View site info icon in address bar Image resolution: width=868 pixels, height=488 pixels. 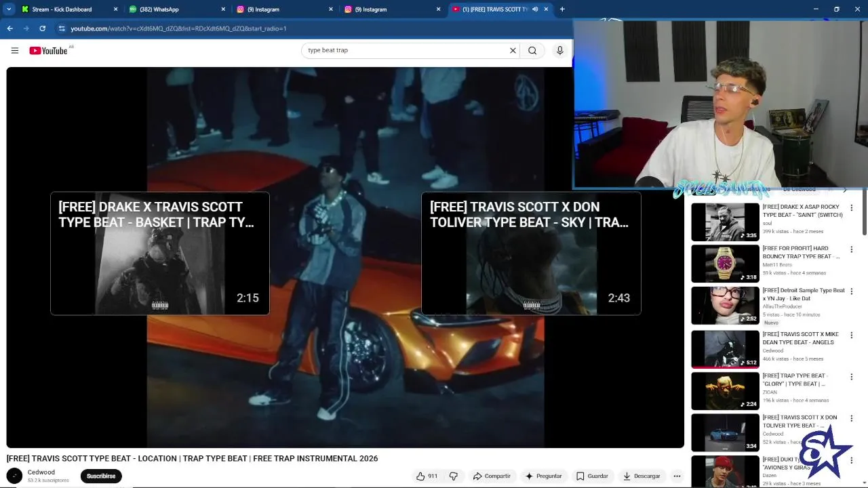coord(62,28)
